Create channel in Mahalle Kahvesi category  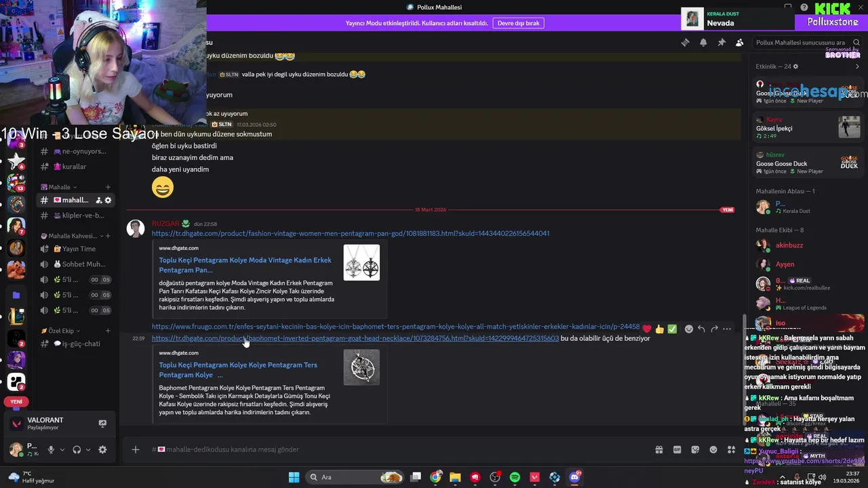click(108, 236)
